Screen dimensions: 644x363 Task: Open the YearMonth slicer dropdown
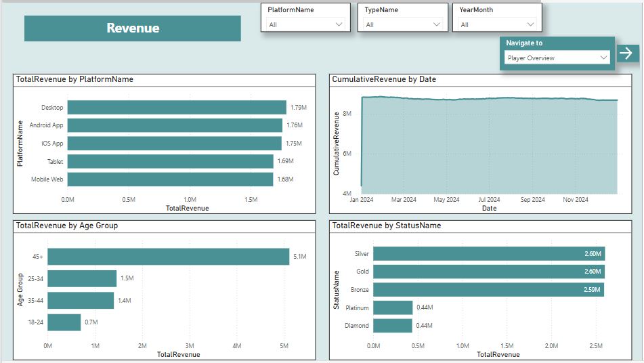[497, 24]
